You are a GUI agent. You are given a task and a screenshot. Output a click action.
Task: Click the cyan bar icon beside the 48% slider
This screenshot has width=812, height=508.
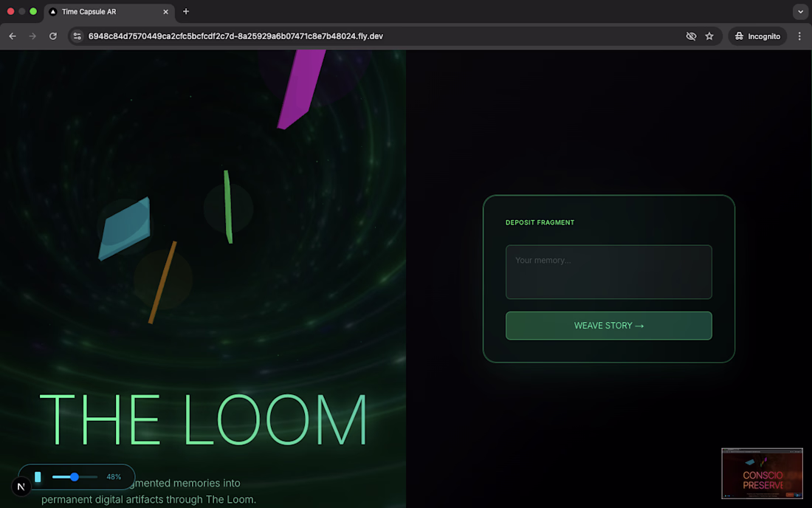pos(38,477)
